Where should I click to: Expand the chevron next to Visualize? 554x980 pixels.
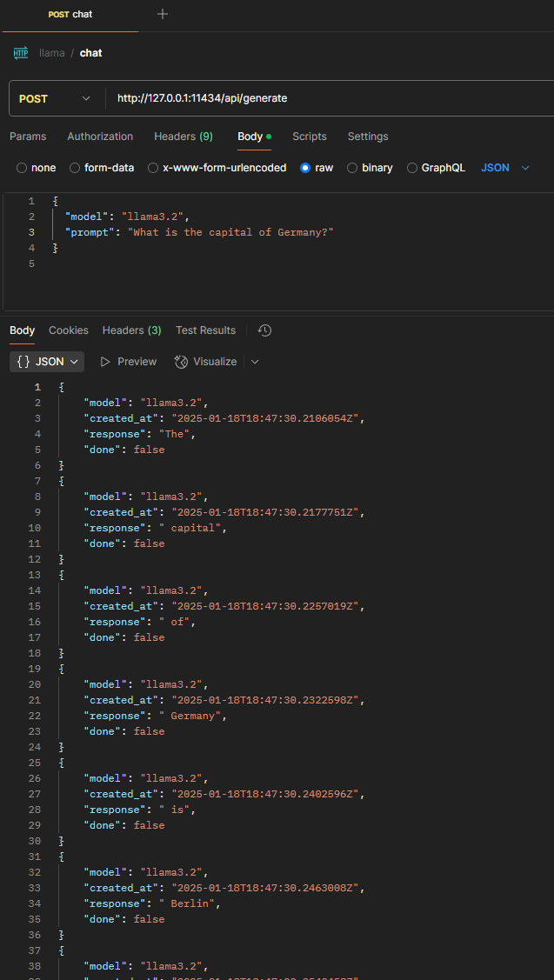pos(255,362)
